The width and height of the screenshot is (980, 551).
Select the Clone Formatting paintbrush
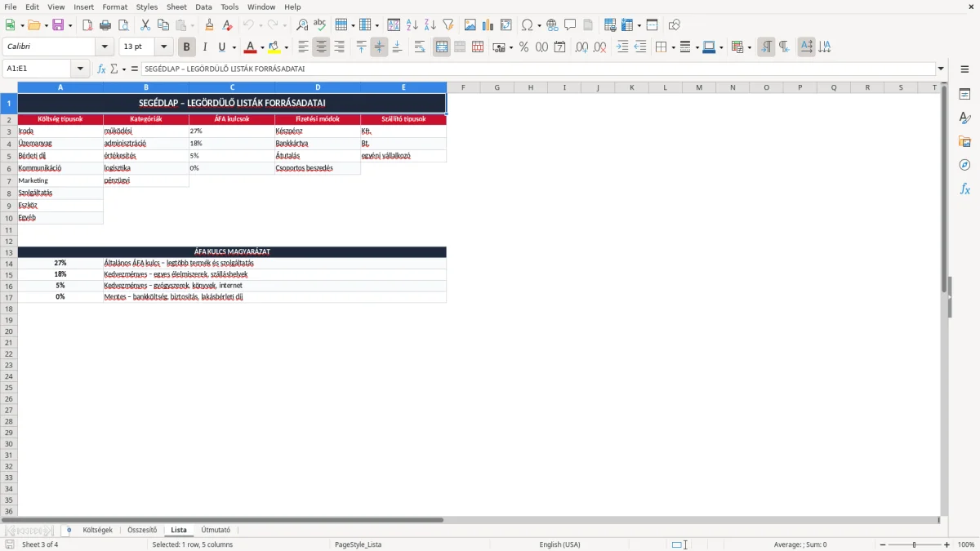[209, 25]
